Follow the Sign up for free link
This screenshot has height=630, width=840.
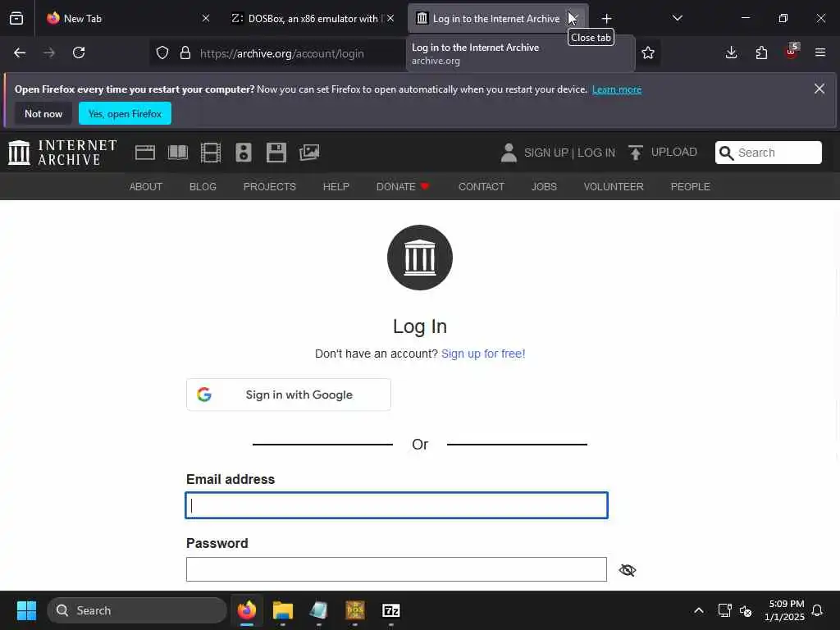(483, 354)
